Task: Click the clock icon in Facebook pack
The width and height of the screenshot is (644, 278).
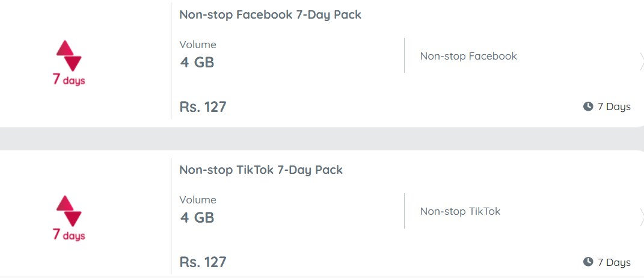Action: click(588, 107)
